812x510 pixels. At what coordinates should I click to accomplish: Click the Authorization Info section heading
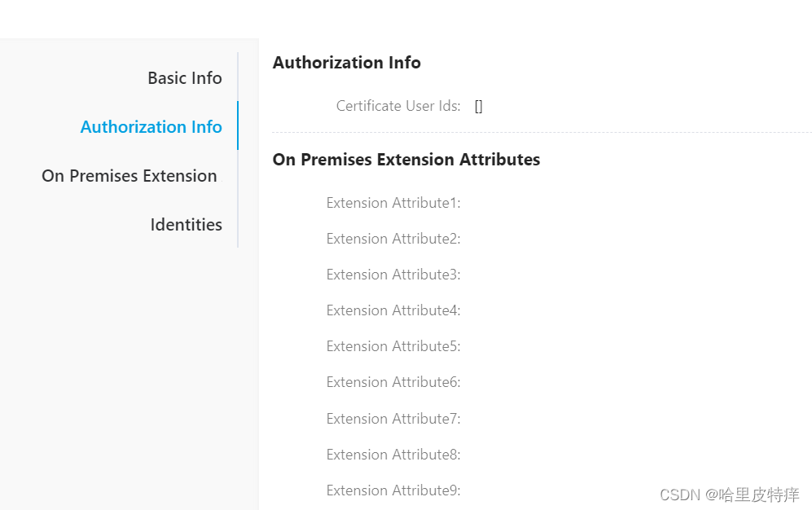point(346,63)
